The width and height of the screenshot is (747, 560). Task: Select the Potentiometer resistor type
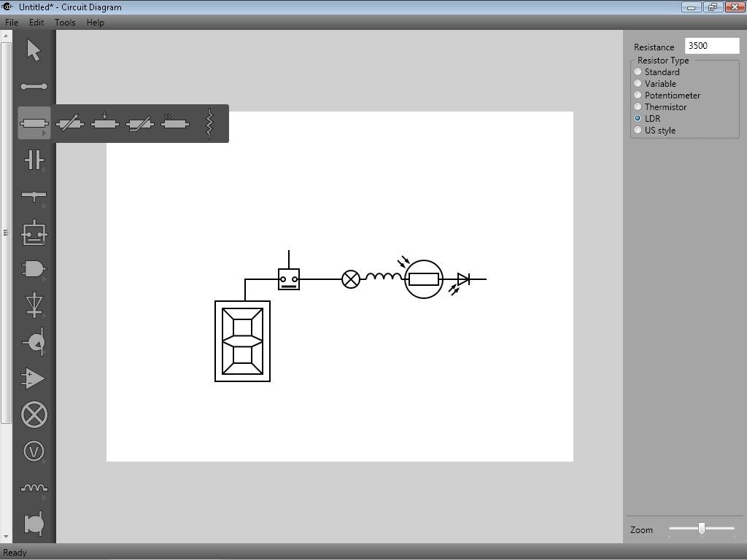(637, 95)
